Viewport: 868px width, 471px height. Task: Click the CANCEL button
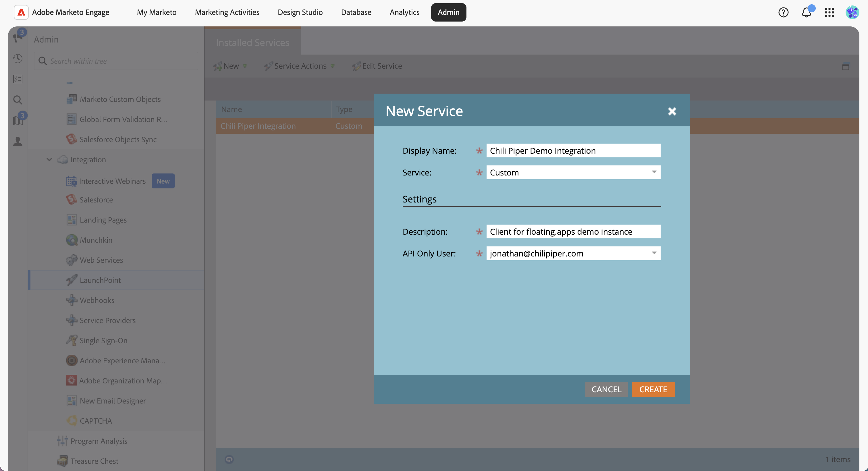coord(606,389)
